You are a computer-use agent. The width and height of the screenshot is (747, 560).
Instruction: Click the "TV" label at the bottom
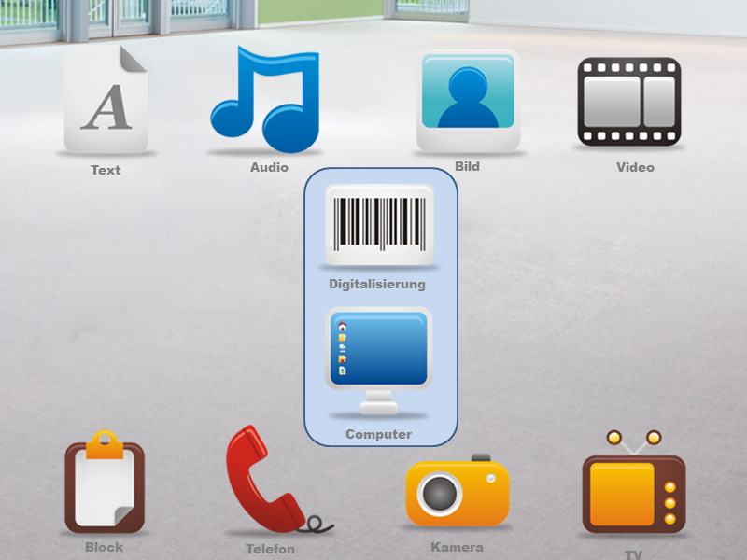point(633,554)
